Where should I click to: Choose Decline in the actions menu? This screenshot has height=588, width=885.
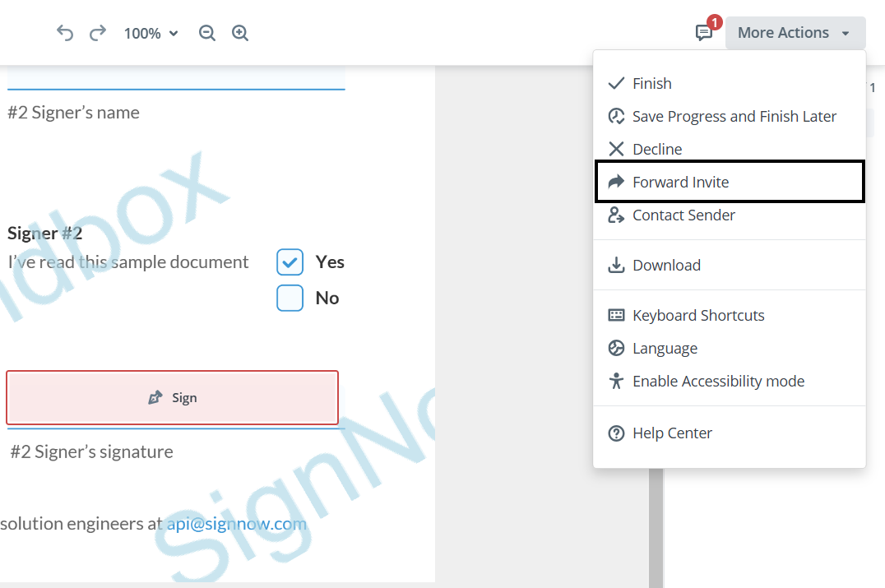point(730,149)
